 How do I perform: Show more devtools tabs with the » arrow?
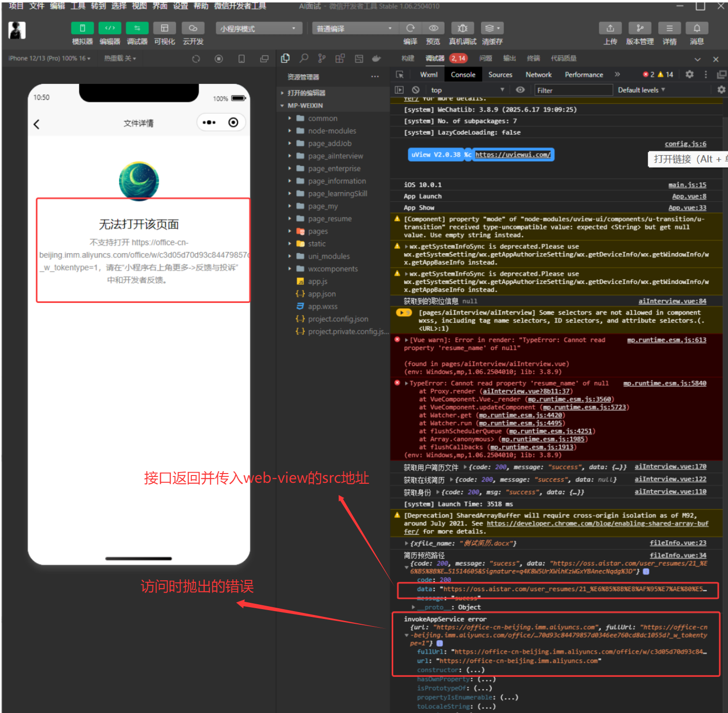click(617, 75)
